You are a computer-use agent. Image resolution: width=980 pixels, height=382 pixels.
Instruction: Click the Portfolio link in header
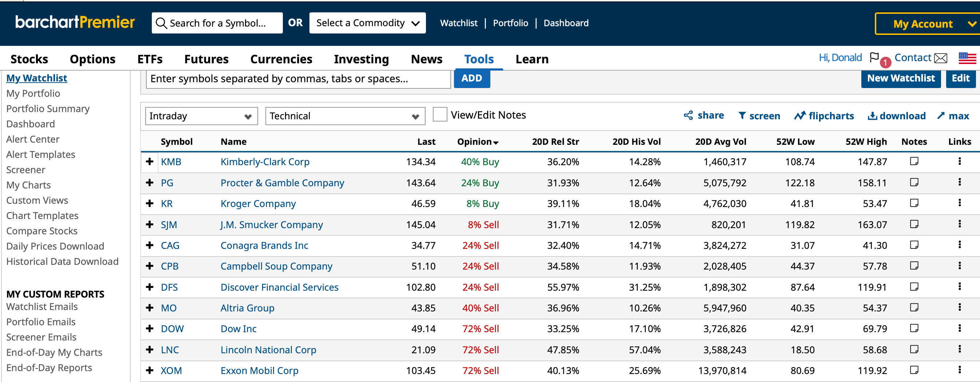coord(510,23)
